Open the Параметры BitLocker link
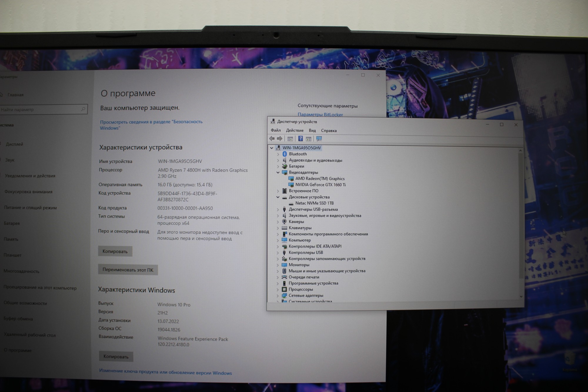This screenshot has width=588, height=392. (320, 114)
